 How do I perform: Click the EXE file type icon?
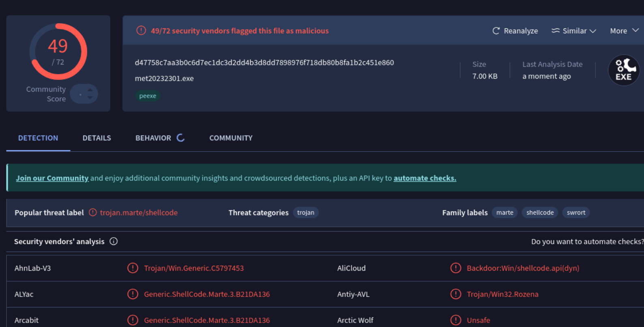623,70
